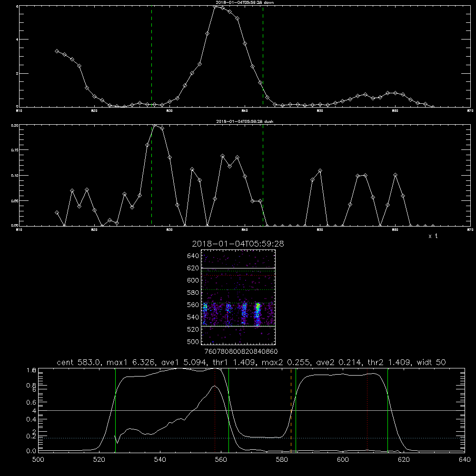
Task: Click y-axis label 0.15 of dusk plot
Action: (15, 150)
